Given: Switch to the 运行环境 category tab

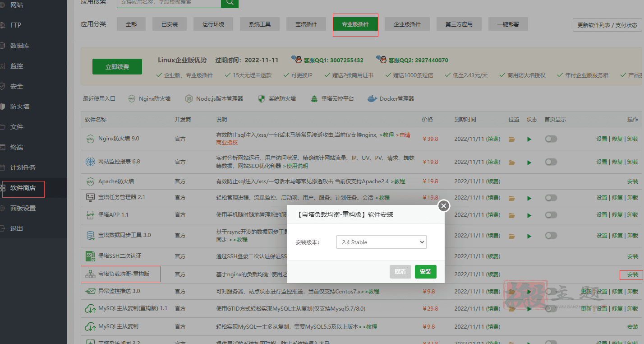Looking at the screenshot, I should [x=213, y=24].
